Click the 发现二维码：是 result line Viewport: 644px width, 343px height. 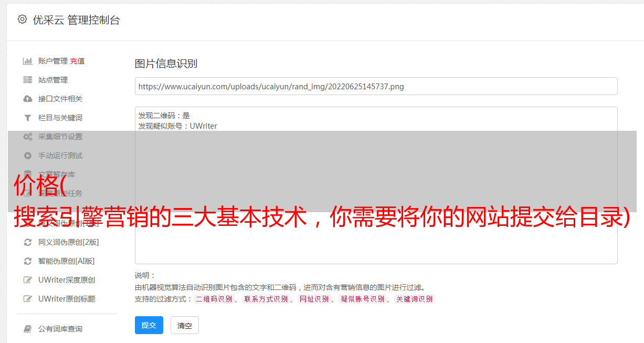[164, 116]
